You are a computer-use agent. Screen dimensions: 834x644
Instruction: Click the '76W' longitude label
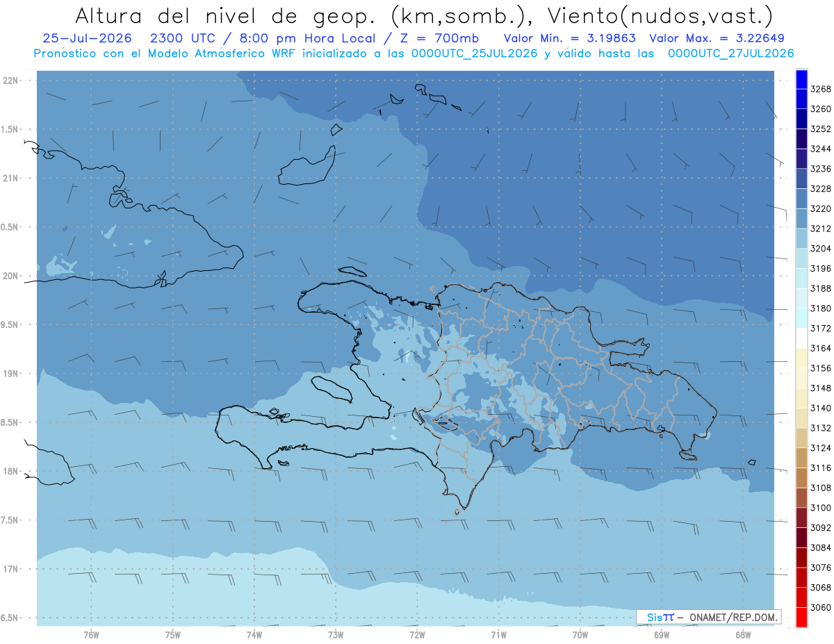pos(91,634)
